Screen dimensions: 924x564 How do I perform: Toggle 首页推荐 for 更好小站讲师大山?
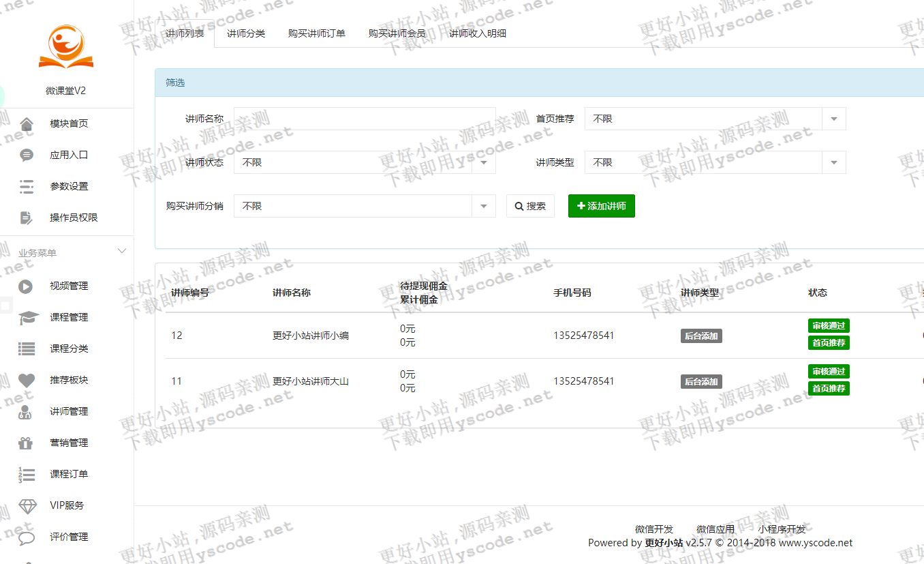(829, 388)
